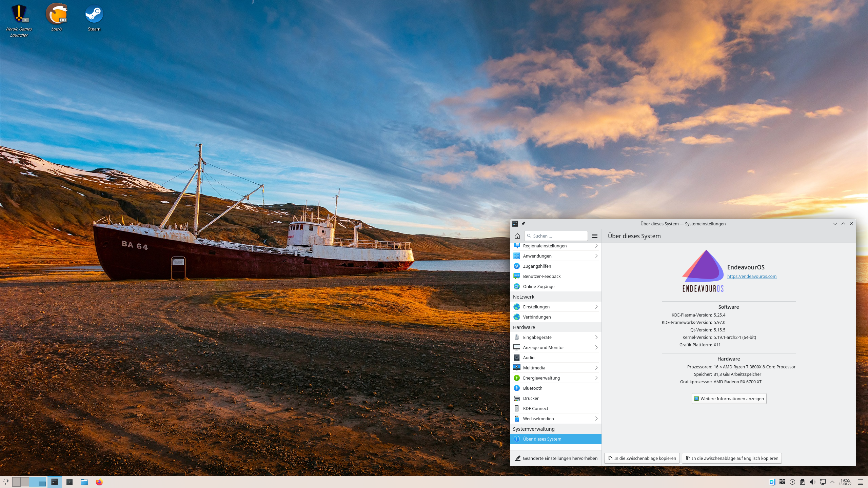Open Heroic Games Launcher icon
This screenshot has width=868, height=488.
pyautogui.click(x=19, y=14)
